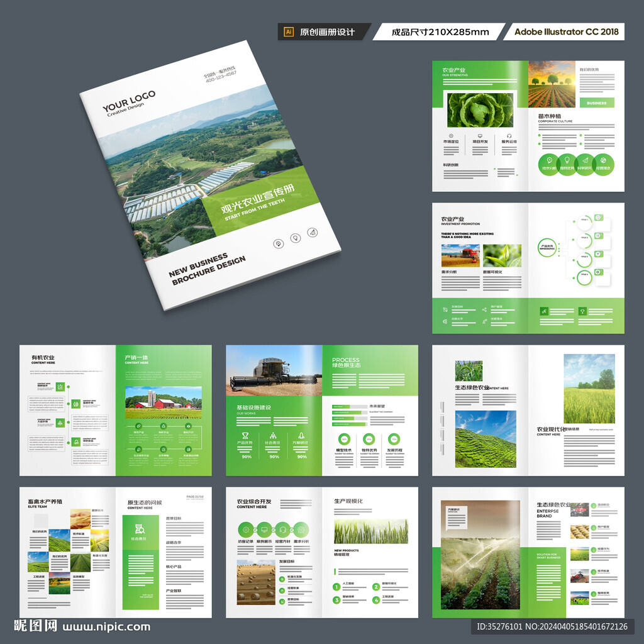Click the 经营理念 green circle icon
644x644 pixels.
coord(603,164)
